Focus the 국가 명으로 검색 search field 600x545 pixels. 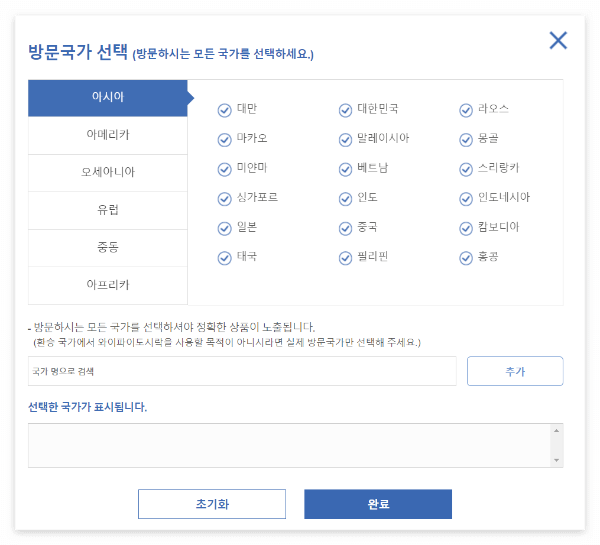[242, 371]
